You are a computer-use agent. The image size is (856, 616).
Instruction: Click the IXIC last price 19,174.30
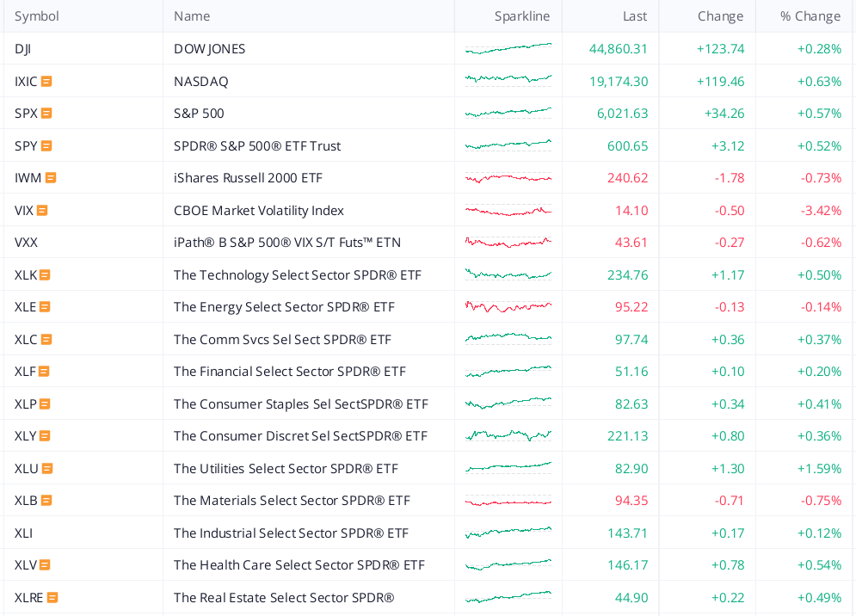coord(619,82)
